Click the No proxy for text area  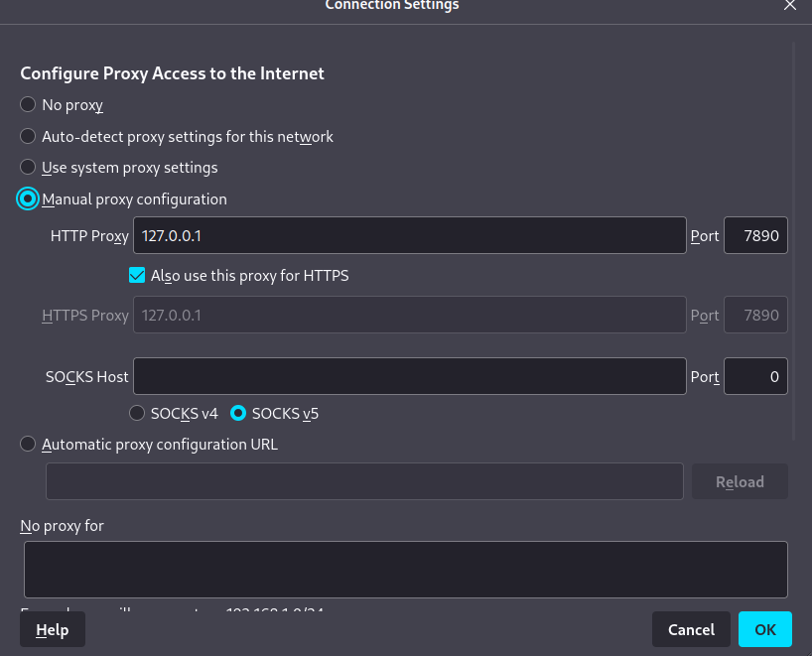(x=405, y=569)
